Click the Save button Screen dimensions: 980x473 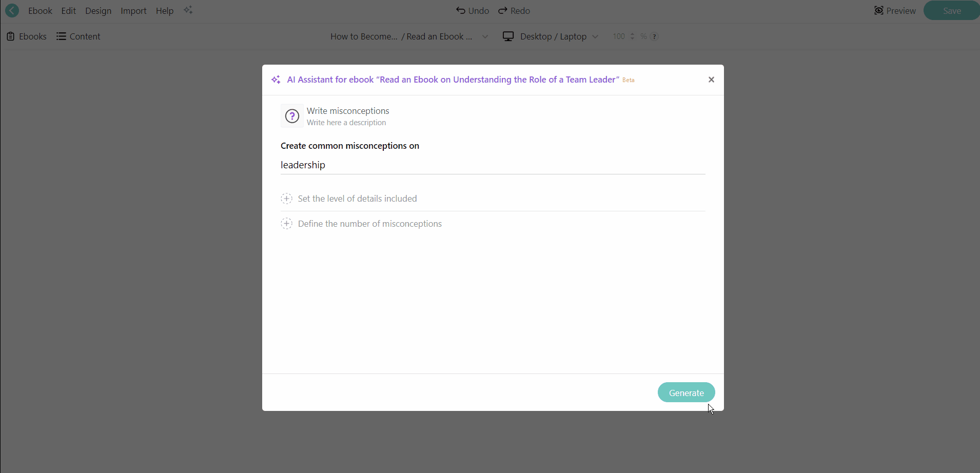coord(952,11)
